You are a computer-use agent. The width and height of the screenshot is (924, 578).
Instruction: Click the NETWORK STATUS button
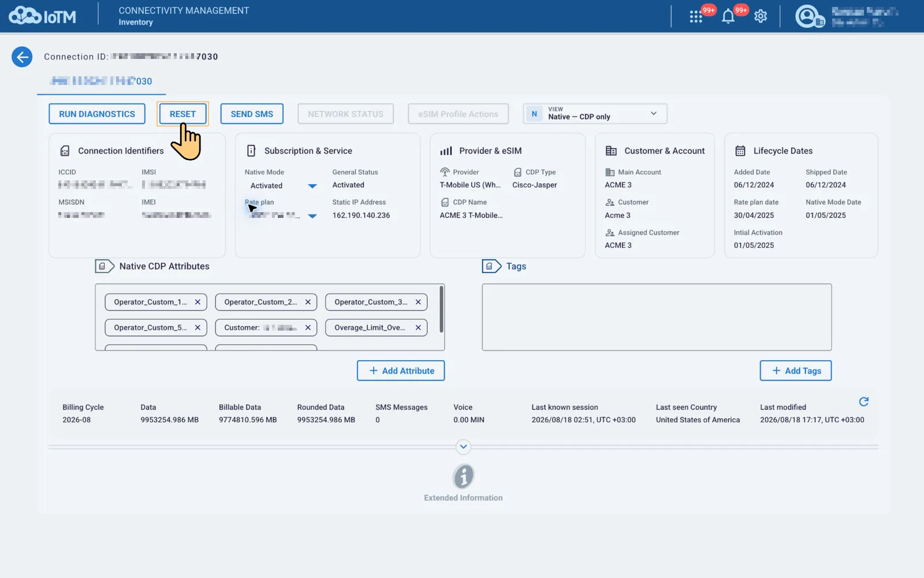[345, 114]
